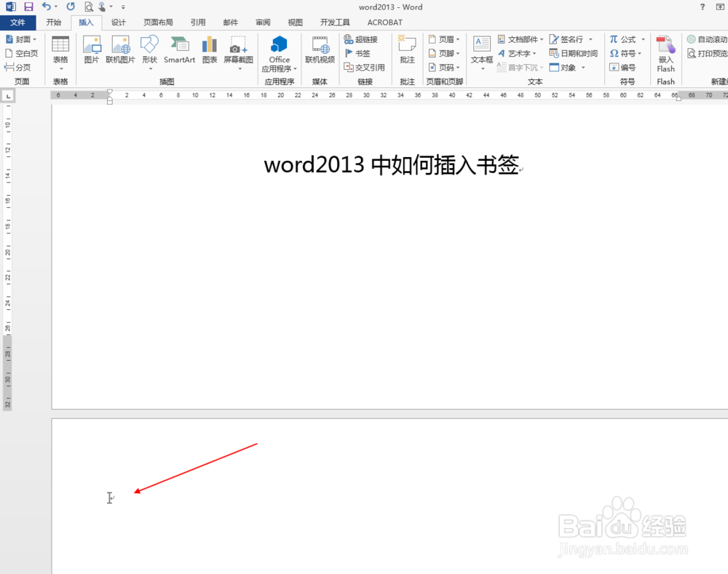Image resolution: width=728 pixels, height=574 pixels.
Task: Expand the 页眉 header dropdown
Action: tap(458, 39)
